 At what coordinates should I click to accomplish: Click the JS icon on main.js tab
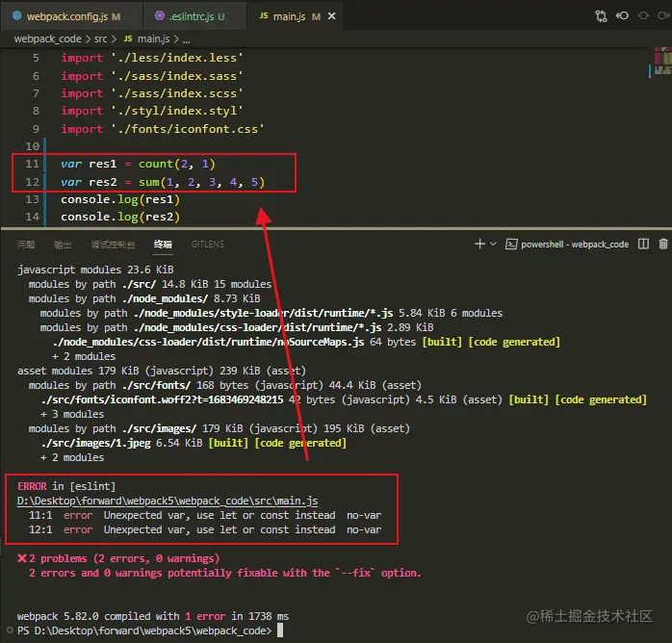(264, 15)
